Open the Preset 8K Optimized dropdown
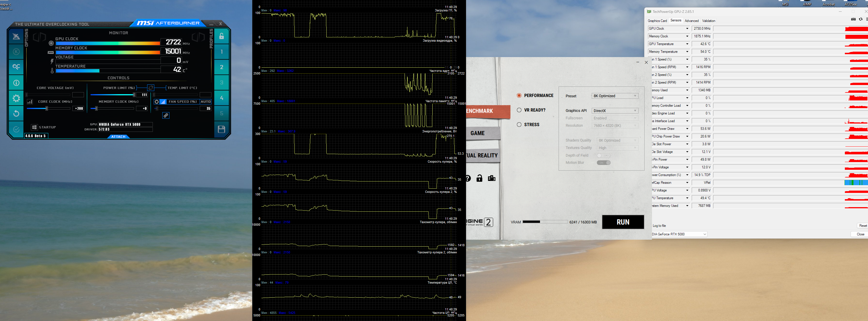Viewport: 868px width, 321px height. (615, 96)
